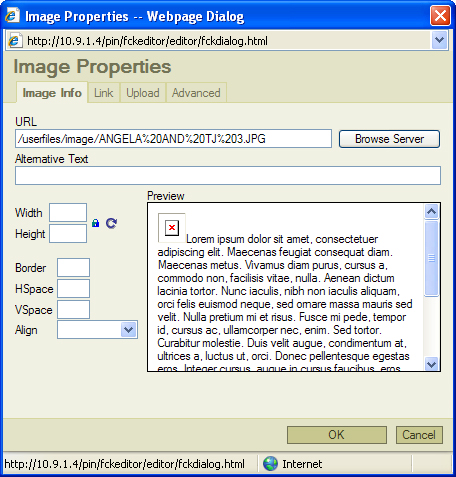Click the Internet zone globe icon
This screenshot has height=477, width=456.
point(270,464)
